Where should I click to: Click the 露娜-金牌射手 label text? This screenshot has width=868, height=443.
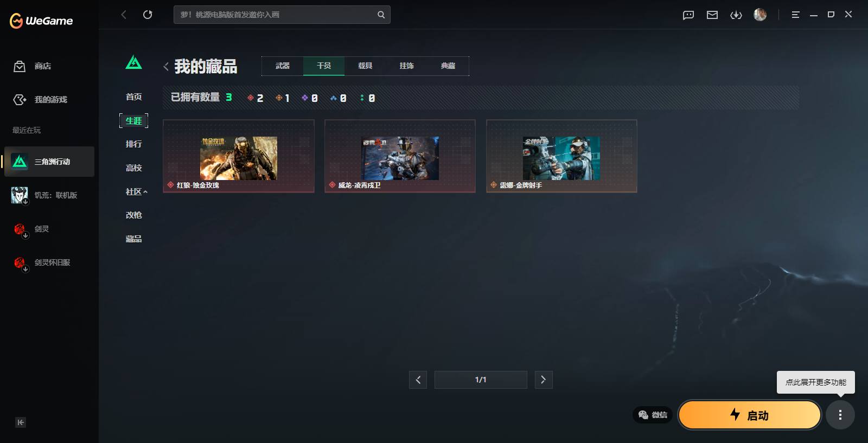[521, 185]
